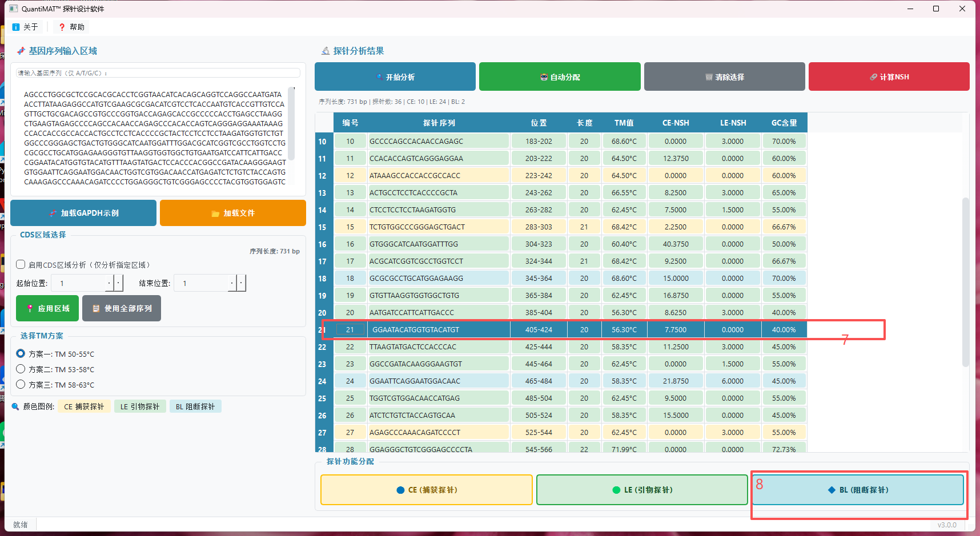Click the LE 引物探针 color legend chip
Screen dimensions: 980x536
coord(140,406)
